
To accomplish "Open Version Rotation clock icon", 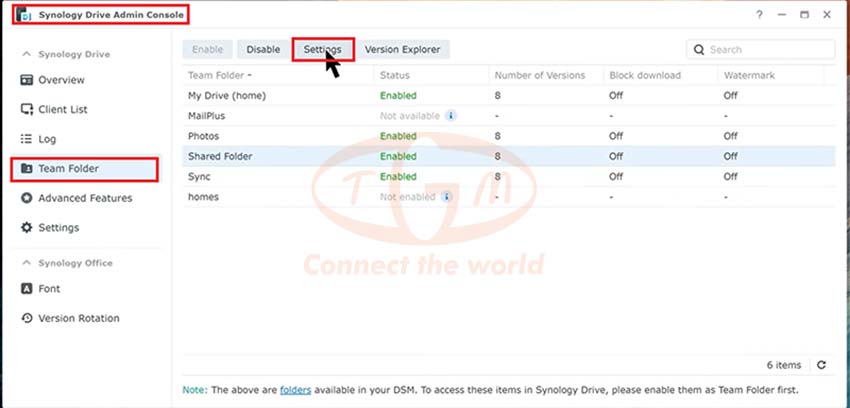I will (27, 318).
